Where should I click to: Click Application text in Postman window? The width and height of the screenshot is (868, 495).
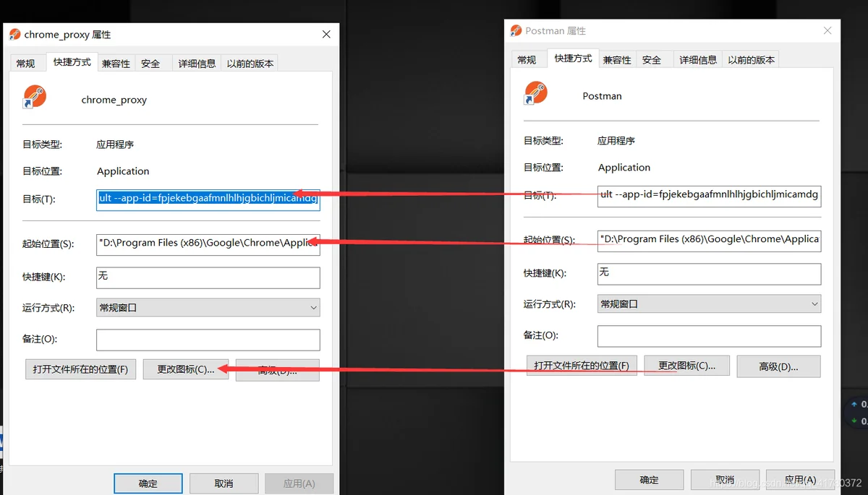pos(624,168)
